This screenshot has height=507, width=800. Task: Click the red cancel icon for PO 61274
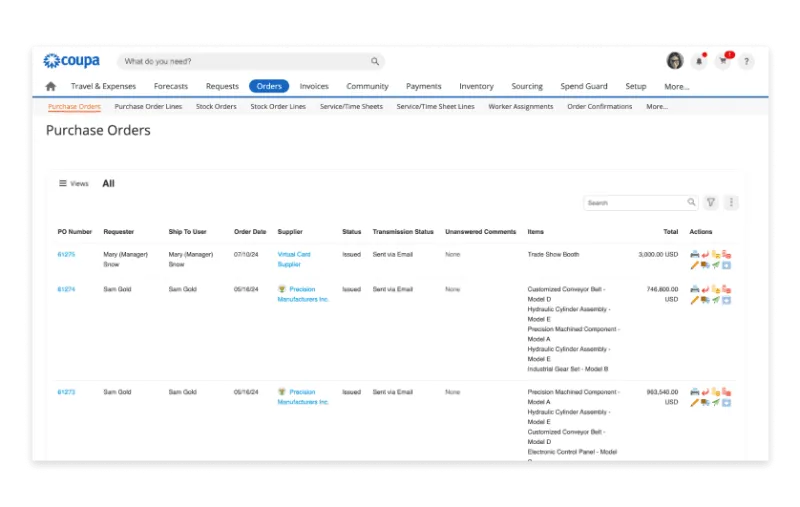pos(727,289)
